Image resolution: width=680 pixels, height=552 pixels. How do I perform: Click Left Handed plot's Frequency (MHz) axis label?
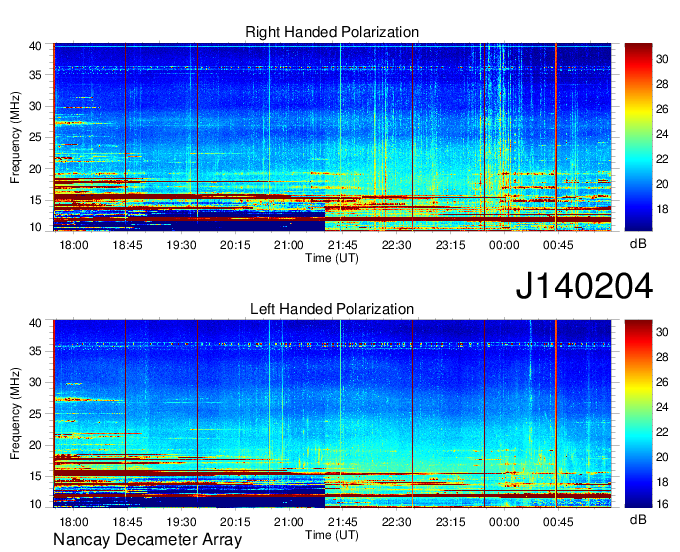tap(15, 414)
